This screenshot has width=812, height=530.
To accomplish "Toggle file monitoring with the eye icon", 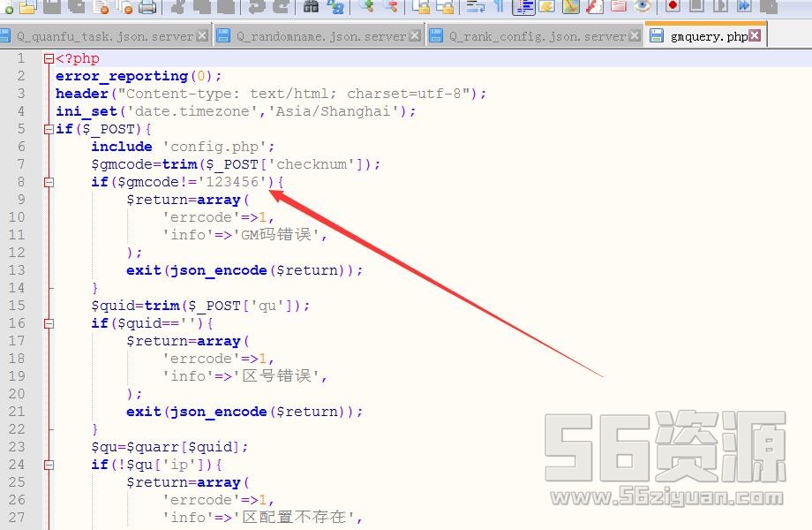I will [643, 7].
